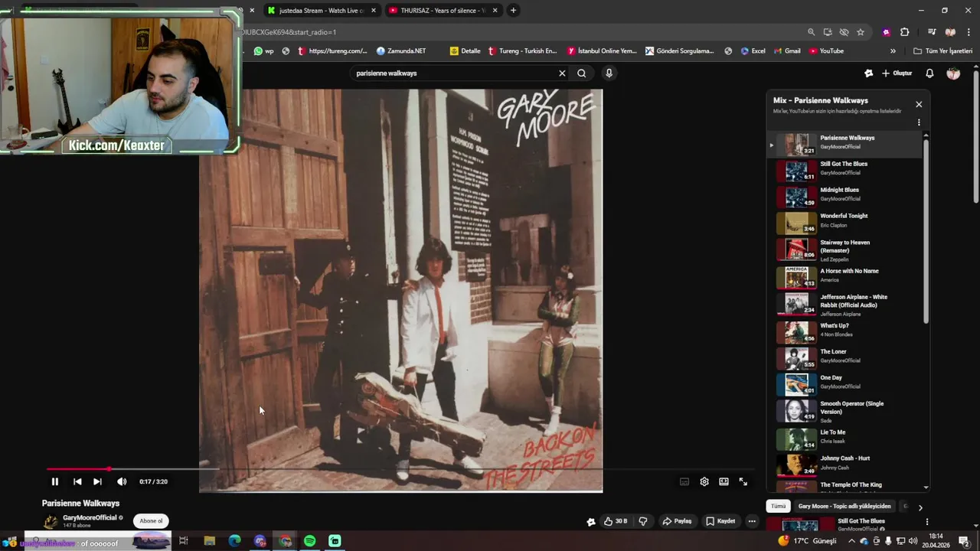Select the Tümü filter chip
Screen dimensions: 980x551
[778, 507]
